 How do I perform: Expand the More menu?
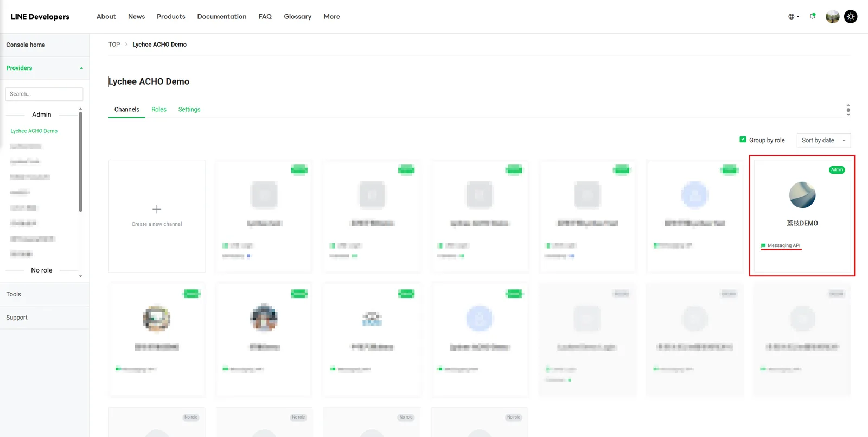[x=332, y=17]
